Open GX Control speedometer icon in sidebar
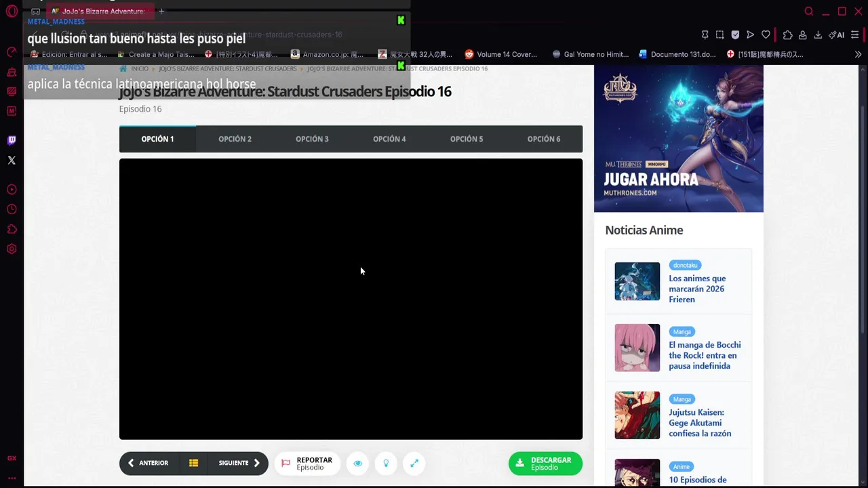This screenshot has height=488, width=868. click(12, 52)
